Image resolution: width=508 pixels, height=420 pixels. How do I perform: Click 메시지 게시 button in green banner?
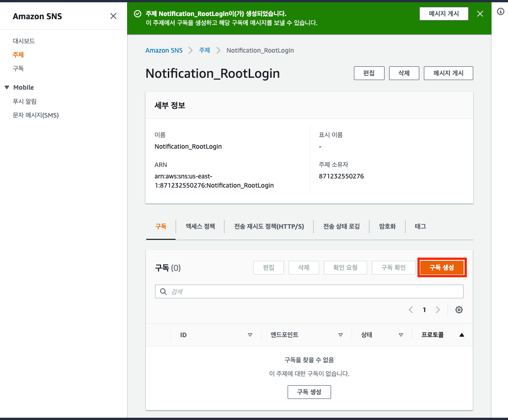[444, 14]
